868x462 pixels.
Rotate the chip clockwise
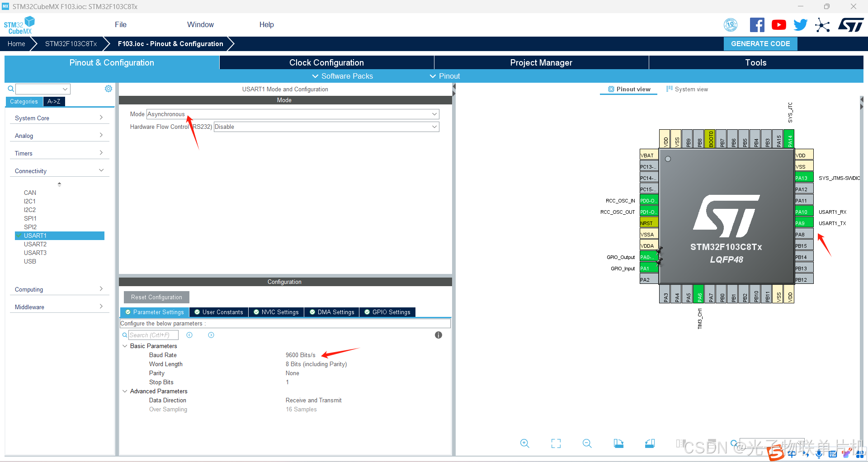pos(618,443)
